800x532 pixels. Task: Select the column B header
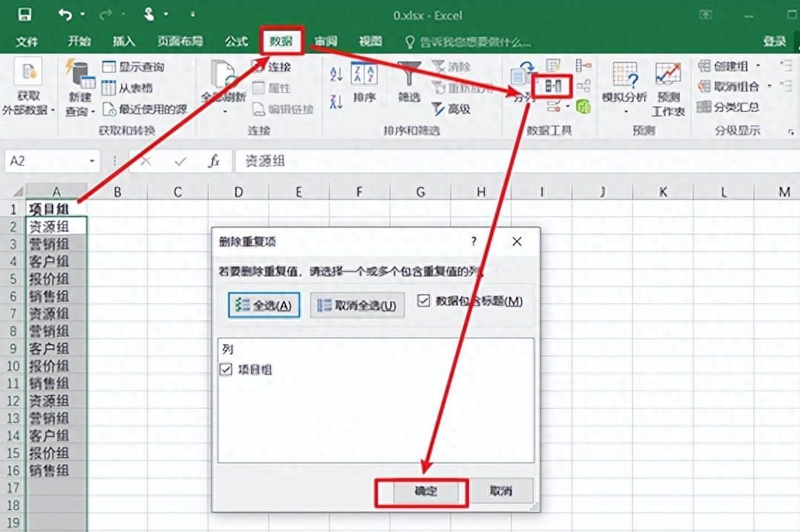coord(117,192)
